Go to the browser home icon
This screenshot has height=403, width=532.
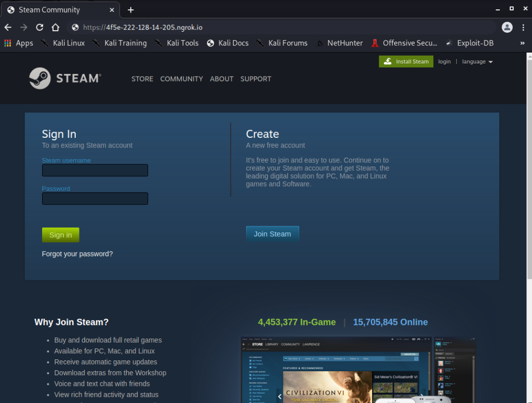pyautogui.click(x=55, y=28)
